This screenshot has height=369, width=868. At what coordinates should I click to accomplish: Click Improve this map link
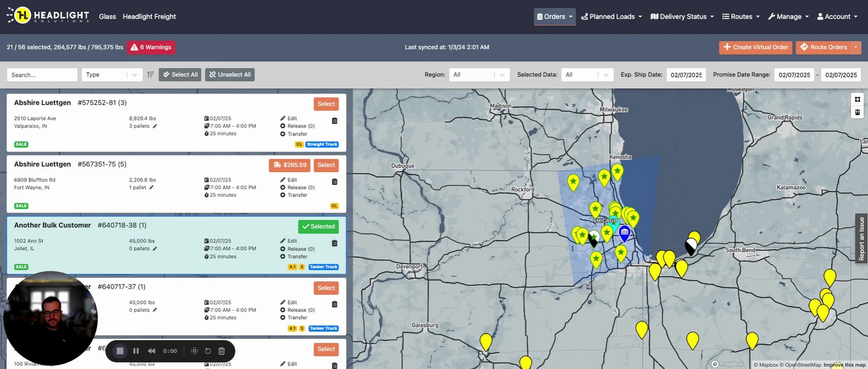point(844,365)
